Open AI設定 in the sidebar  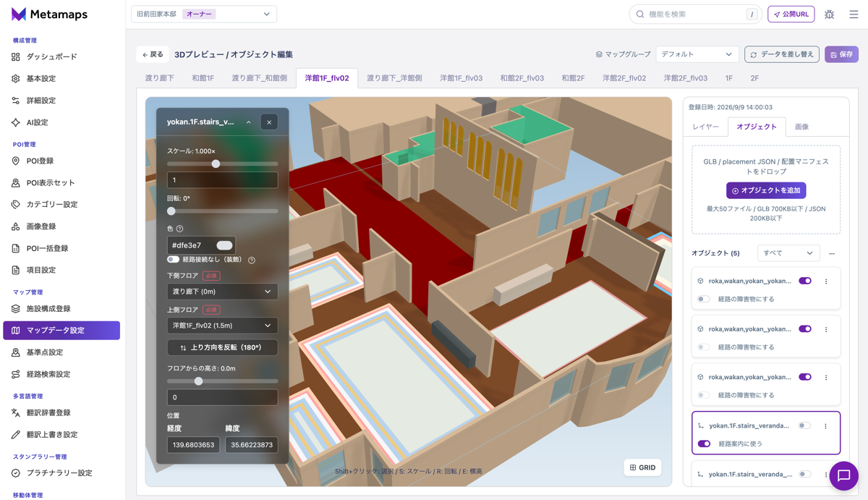[61, 122]
